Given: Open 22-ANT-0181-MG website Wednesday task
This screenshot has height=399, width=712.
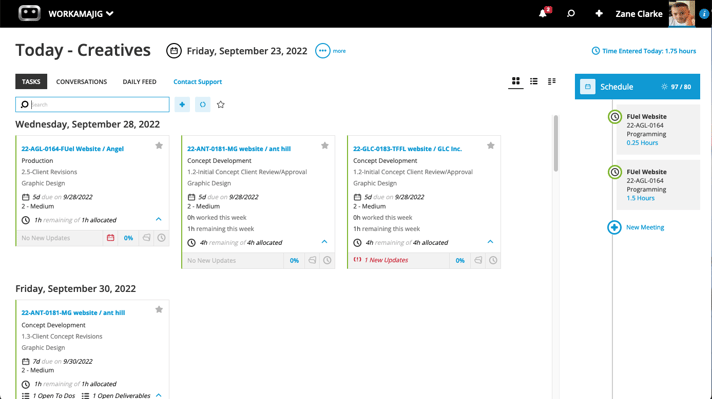Looking at the screenshot, I should pyautogui.click(x=239, y=148).
